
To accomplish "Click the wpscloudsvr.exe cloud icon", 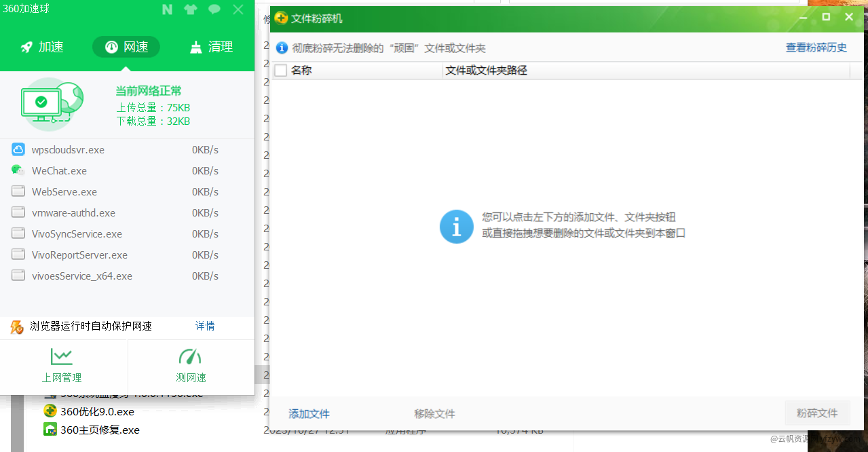I will click(x=18, y=149).
